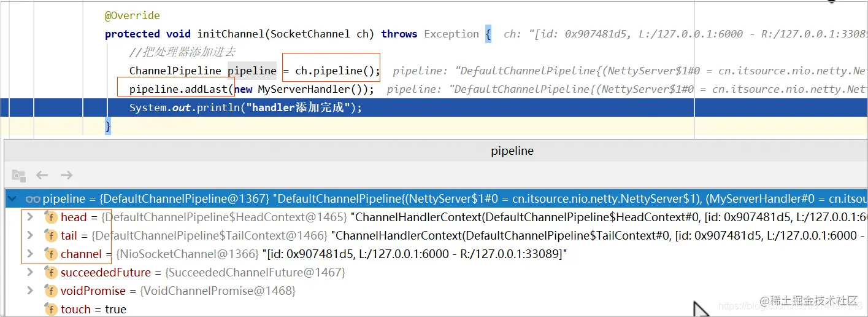Screen dimensions: 868x317
Task: Expand the channel node
Action: click(x=29, y=254)
